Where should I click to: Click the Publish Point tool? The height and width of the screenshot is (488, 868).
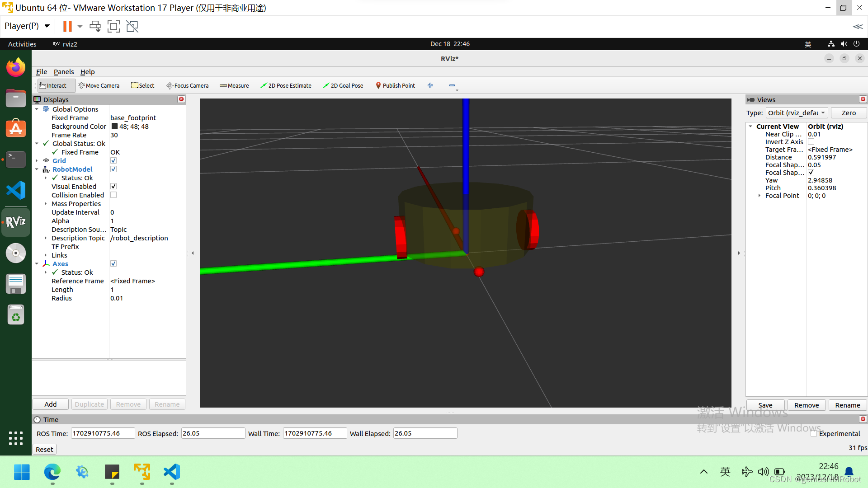click(395, 85)
